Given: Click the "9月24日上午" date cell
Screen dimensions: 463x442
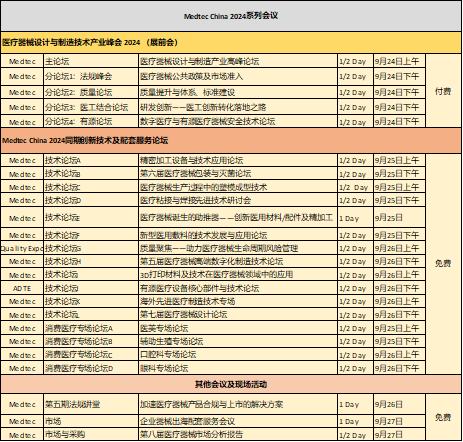Looking at the screenshot, I should pyautogui.click(x=399, y=61).
